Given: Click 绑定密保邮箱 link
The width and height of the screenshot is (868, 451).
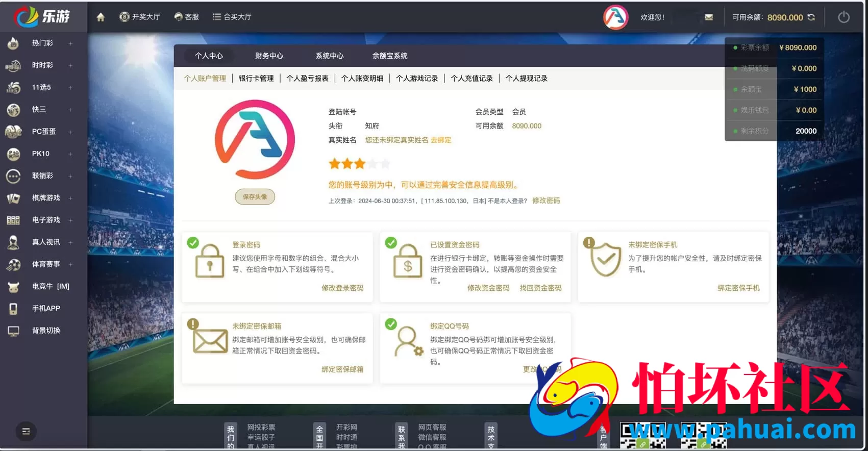Looking at the screenshot, I should 342,369.
